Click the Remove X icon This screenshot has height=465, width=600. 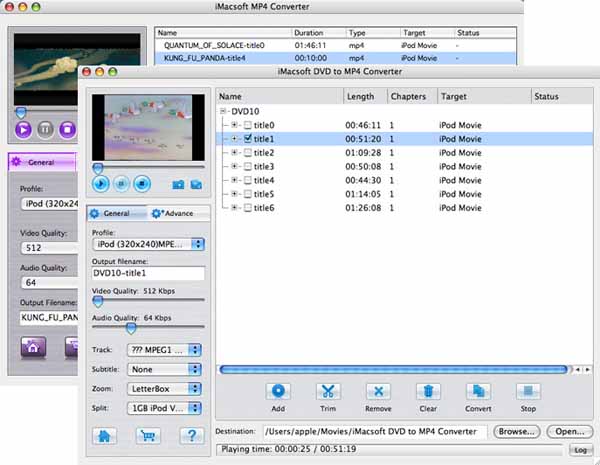coord(378,392)
